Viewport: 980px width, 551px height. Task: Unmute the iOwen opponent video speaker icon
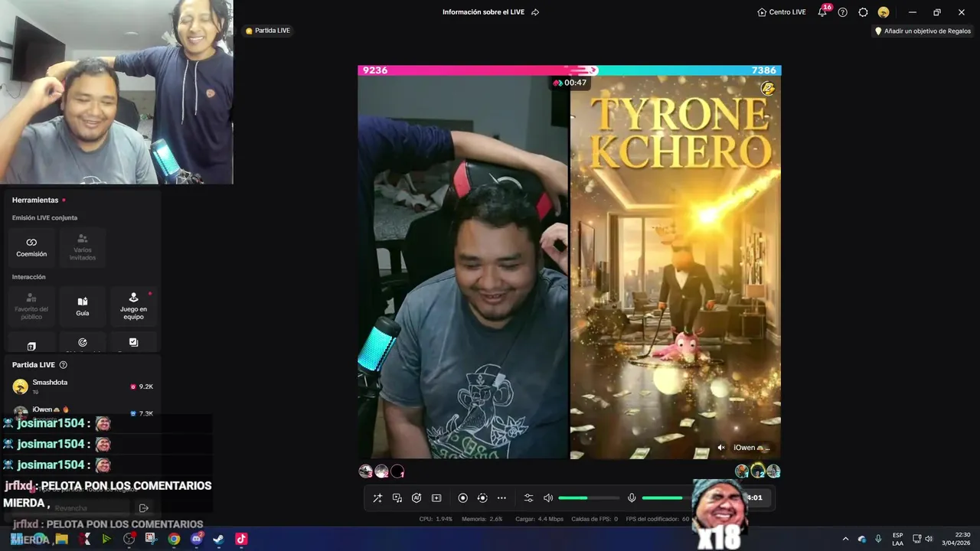(x=720, y=448)
